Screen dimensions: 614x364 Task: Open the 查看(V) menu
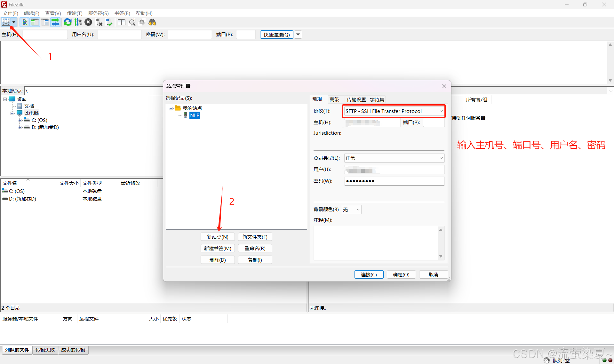tap(53, 13)
